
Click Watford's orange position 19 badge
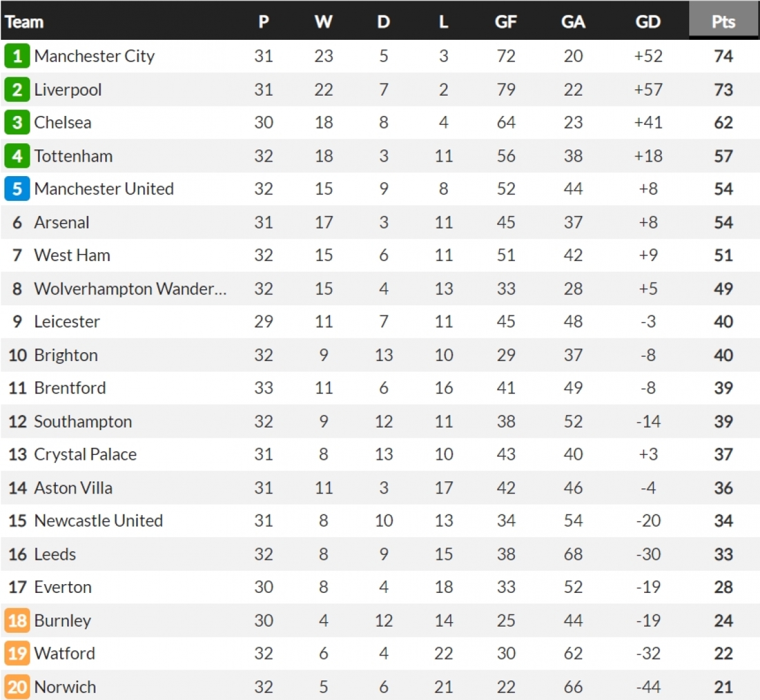pyautogui.click(x=17, y=653)
